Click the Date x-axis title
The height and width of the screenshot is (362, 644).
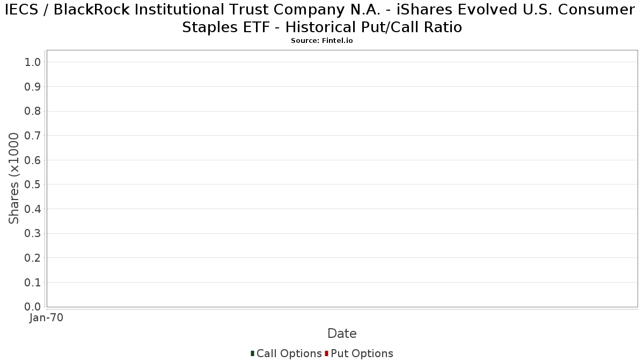[342, 334]
